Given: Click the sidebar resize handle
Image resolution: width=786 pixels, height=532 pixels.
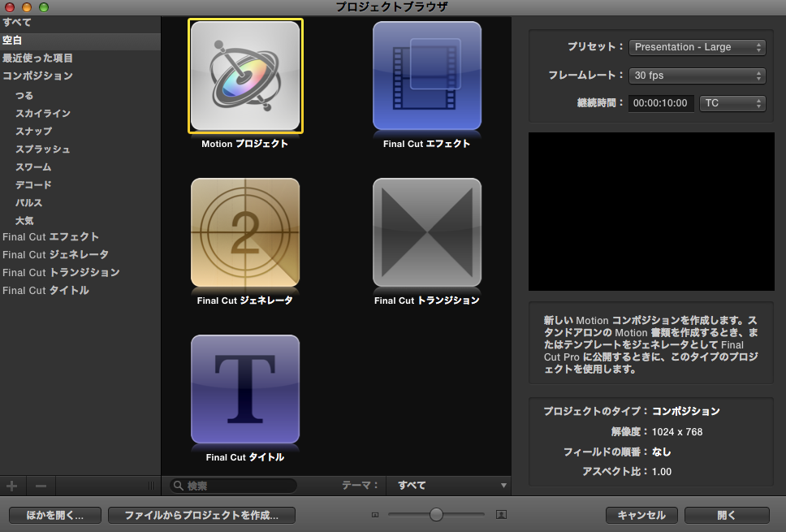Looking at the screenshot, I should [151, 486].
